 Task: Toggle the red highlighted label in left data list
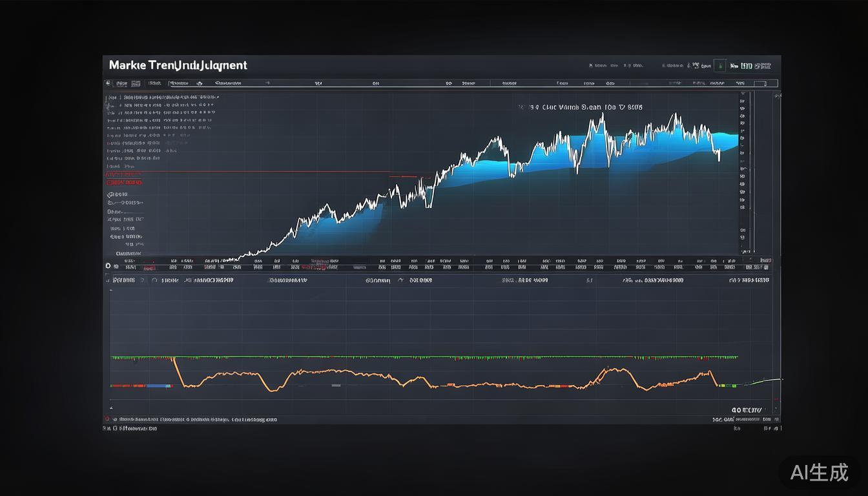coord(124,175)
